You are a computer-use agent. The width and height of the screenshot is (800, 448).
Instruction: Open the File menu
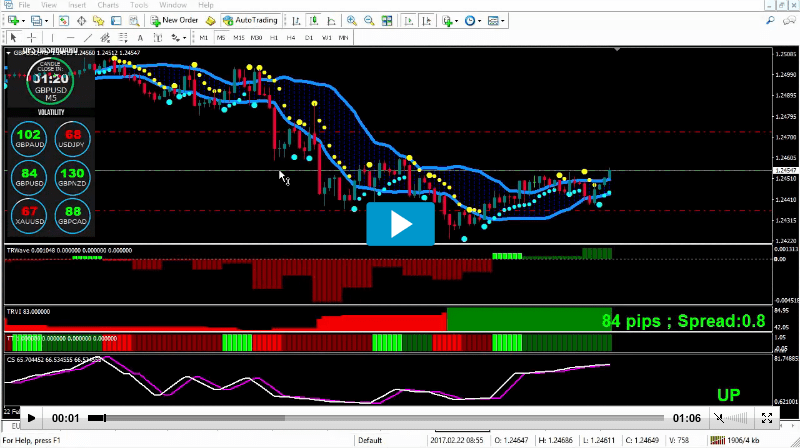(x=24, y=5)
